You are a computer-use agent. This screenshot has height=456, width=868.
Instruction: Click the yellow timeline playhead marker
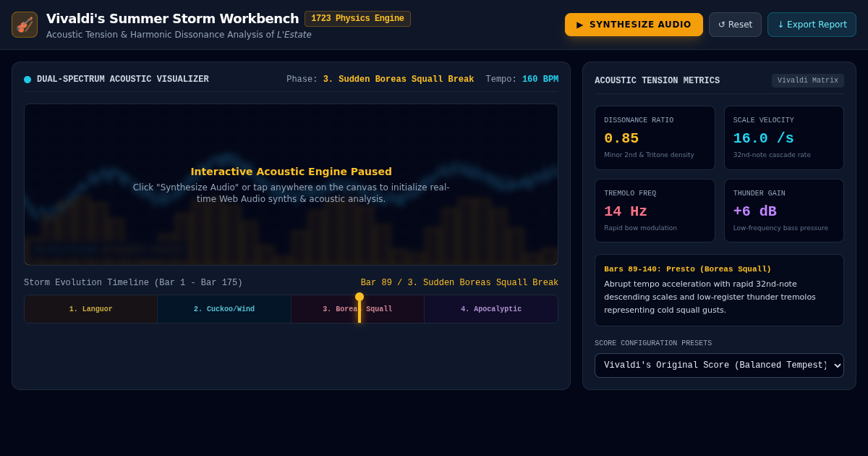359,307
